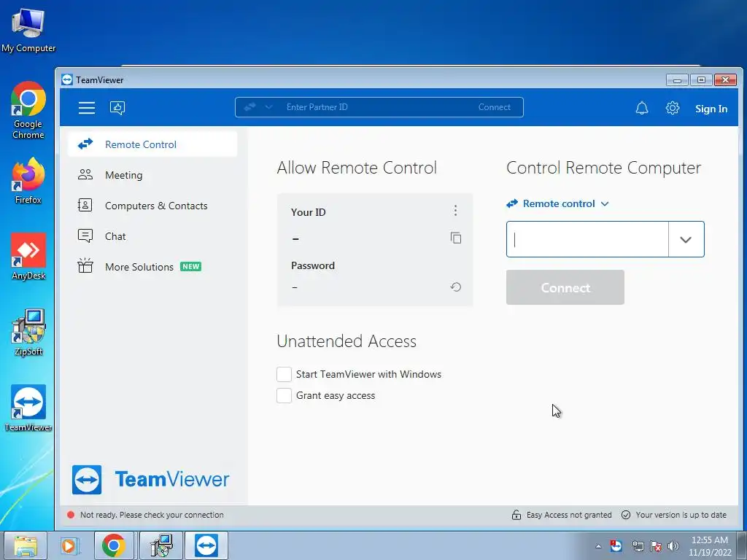Image resolution: width=747 pixels, height=560 pixels.
Task: Enable Grant easy access checkbox
Action: (x=284, y=395)
